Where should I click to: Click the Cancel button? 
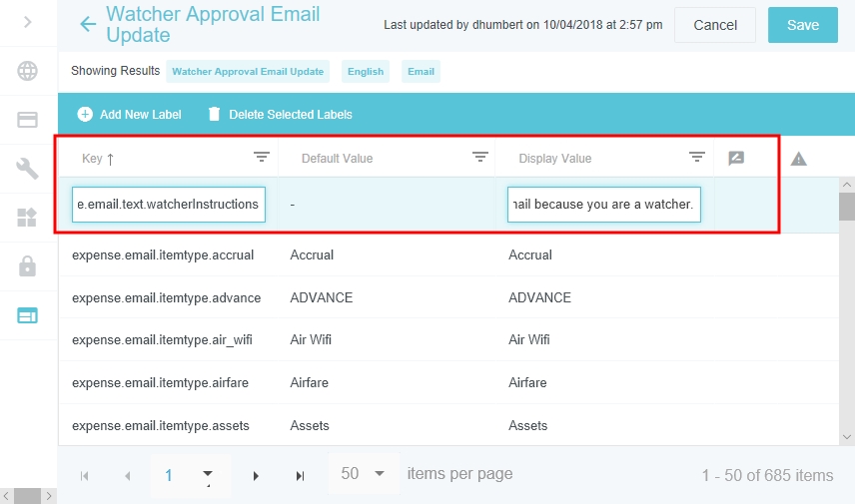coord(714,25)
